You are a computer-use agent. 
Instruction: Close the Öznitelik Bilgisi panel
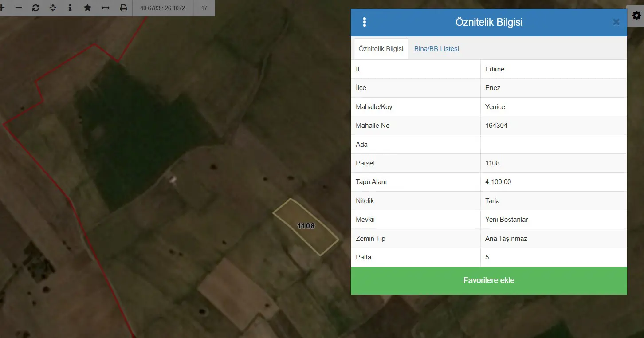(x=616, y=22)
